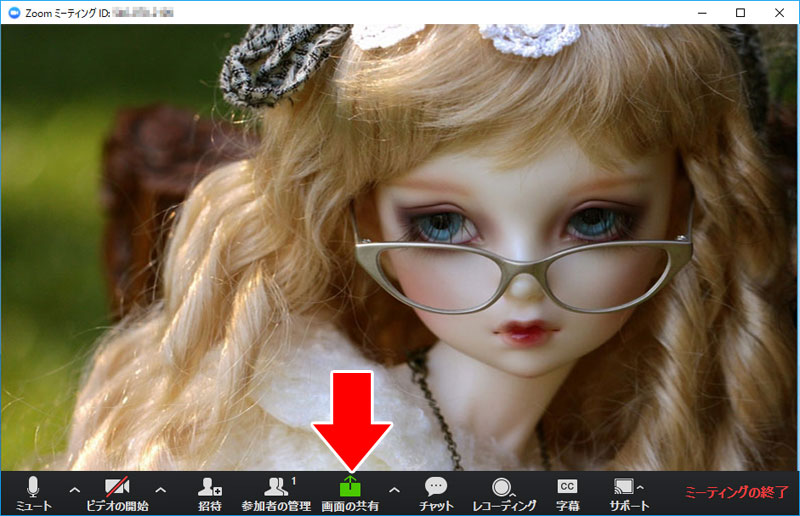Click the サポート remote support icon

[x=622, y=487]
